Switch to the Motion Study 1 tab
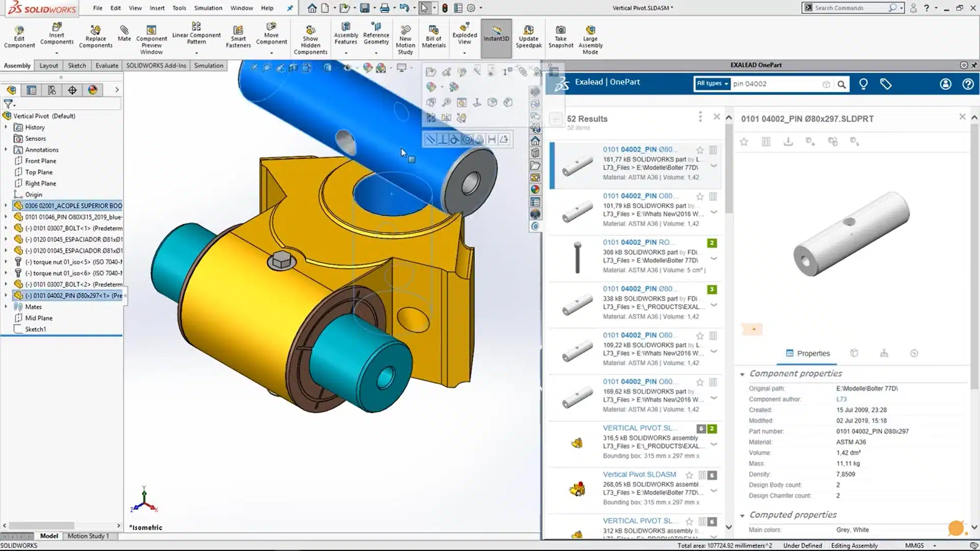The height and width of the screenshot is (551, 980). [89, 536]
